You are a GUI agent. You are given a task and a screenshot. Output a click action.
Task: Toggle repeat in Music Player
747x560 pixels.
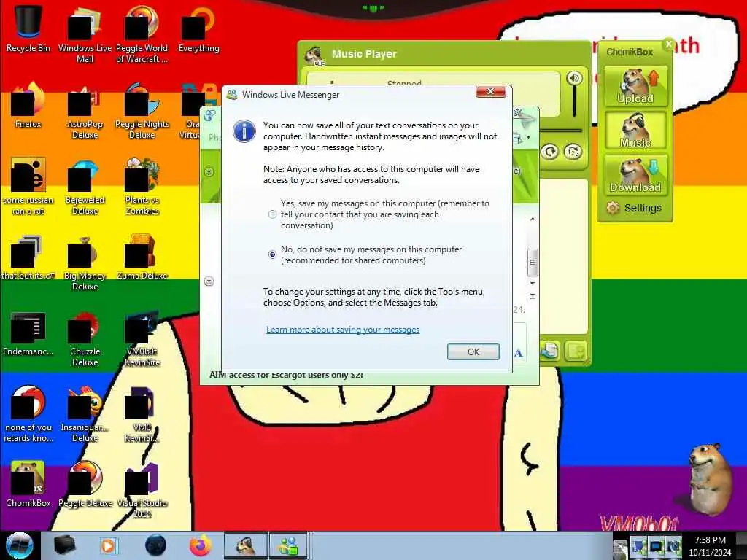tap(550, 152)
